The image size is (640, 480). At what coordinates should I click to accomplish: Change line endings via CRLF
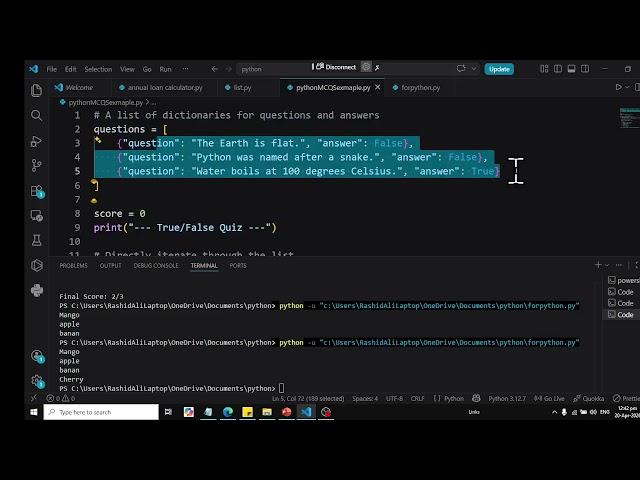418,398
